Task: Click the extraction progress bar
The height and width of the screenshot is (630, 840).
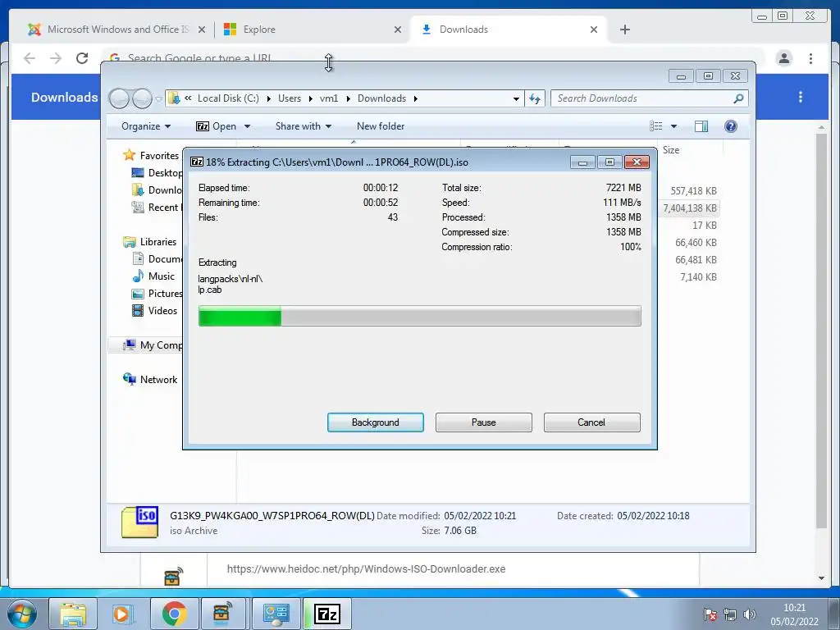Action: [x=419, y=316]
